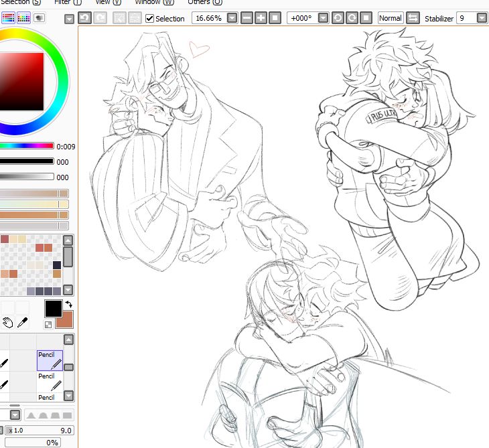Reset the canvas rotation
Viewport: 489px width, 448px height.
pos(366,18)
